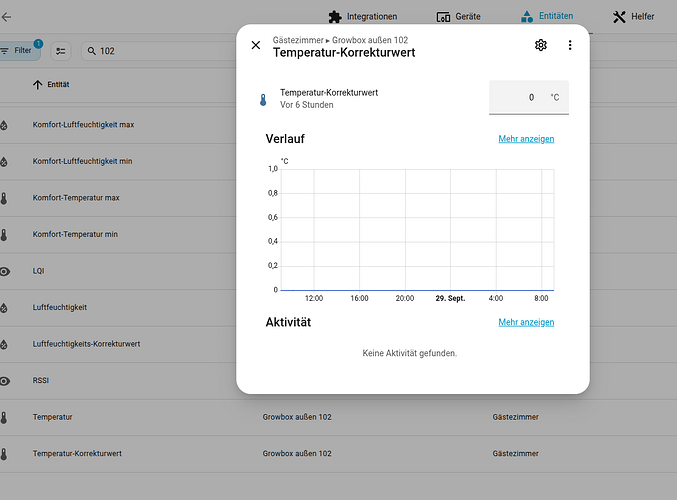Click the eye icon of LQI row
This screenshot has height=500, width=677.
click(4, 271)
